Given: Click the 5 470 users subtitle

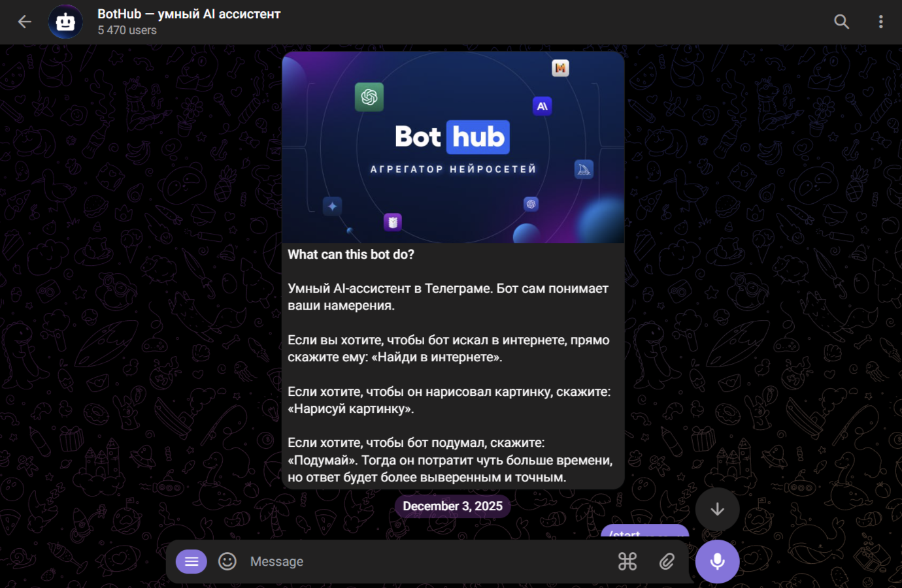Looking at the screenshot, I should click(127, 29).
